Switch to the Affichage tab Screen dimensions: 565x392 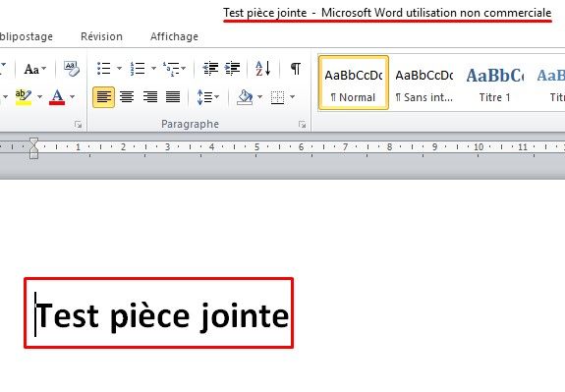(174, 36)
